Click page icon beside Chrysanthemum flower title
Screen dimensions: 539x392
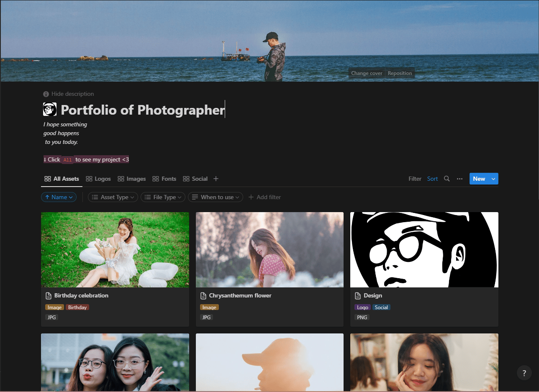click(203, 296)
